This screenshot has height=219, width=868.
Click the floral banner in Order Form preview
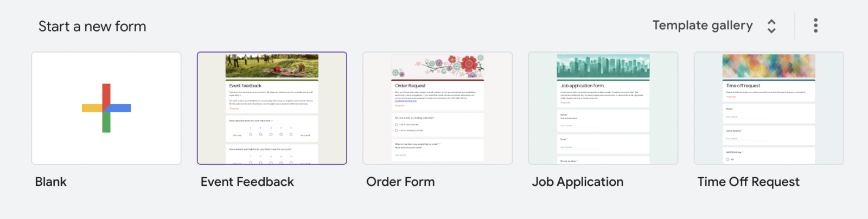tap(437, 67)
